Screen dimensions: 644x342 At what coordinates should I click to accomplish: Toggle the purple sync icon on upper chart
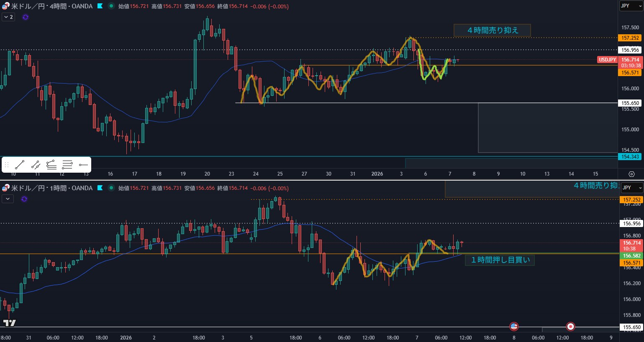coord(26,17)
